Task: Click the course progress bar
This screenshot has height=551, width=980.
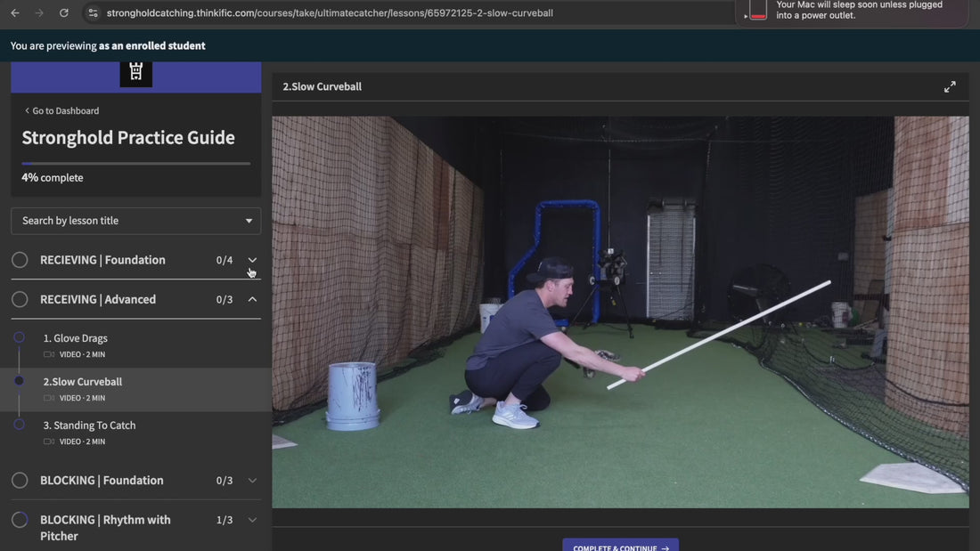Action: click(x=136, y=164)
